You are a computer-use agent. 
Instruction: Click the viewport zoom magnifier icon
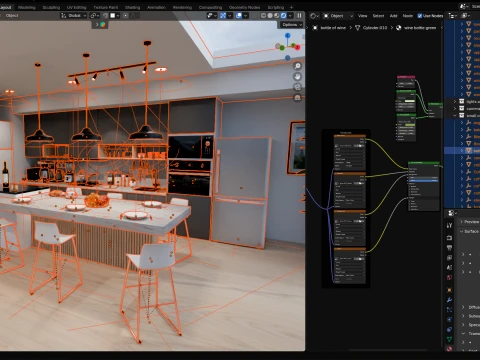click(x=298, y=66)
